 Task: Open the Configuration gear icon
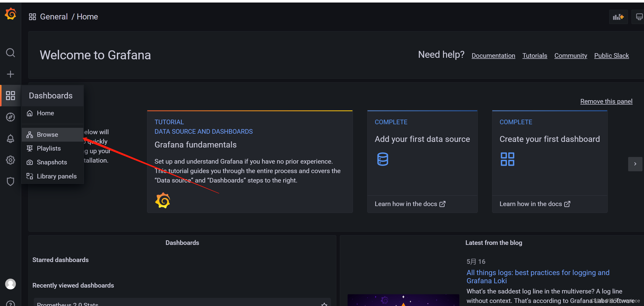coord(10,160)
